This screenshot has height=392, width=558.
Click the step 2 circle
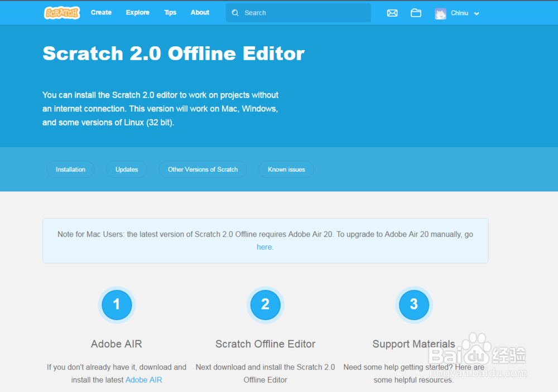point(265,305)
